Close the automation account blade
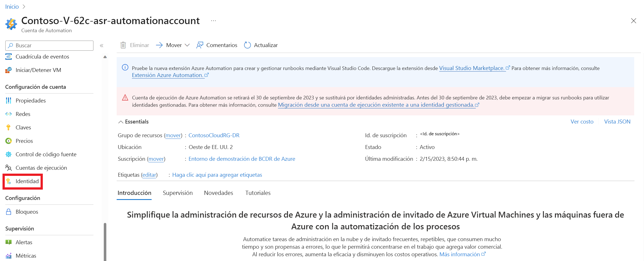The image size is (644, 261). click(634, 21)
